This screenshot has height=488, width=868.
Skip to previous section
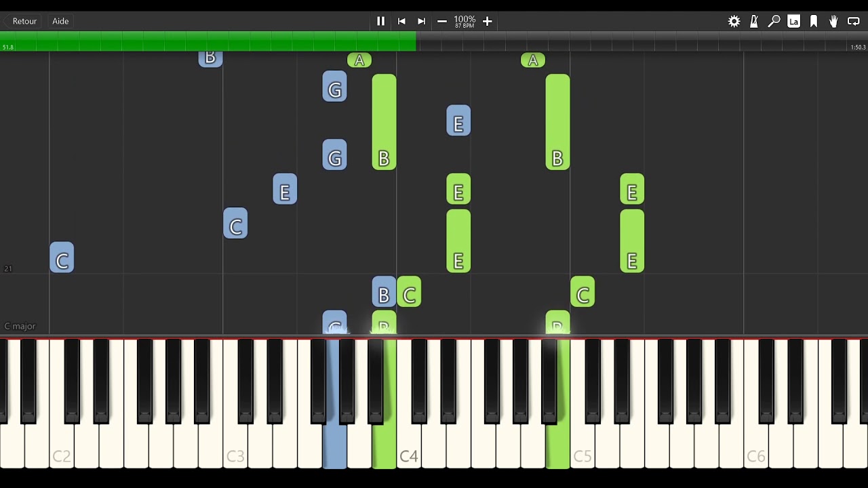[401, 21]
